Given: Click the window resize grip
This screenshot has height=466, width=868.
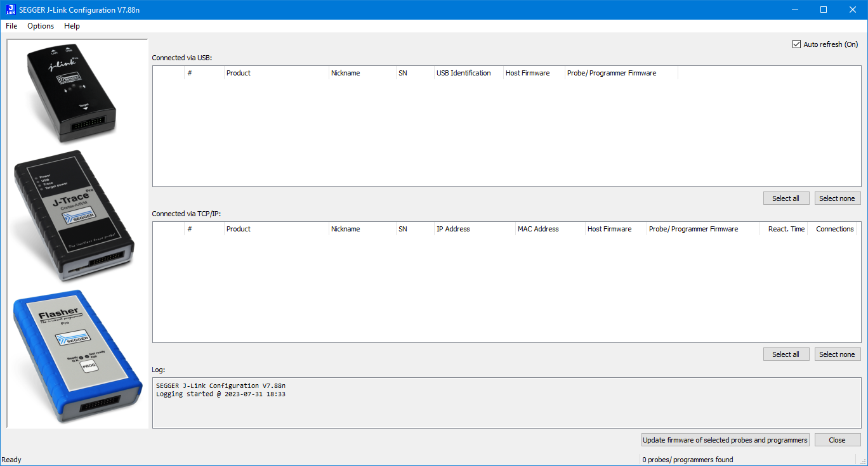Looking at the screenshot, I should (863, 462).
